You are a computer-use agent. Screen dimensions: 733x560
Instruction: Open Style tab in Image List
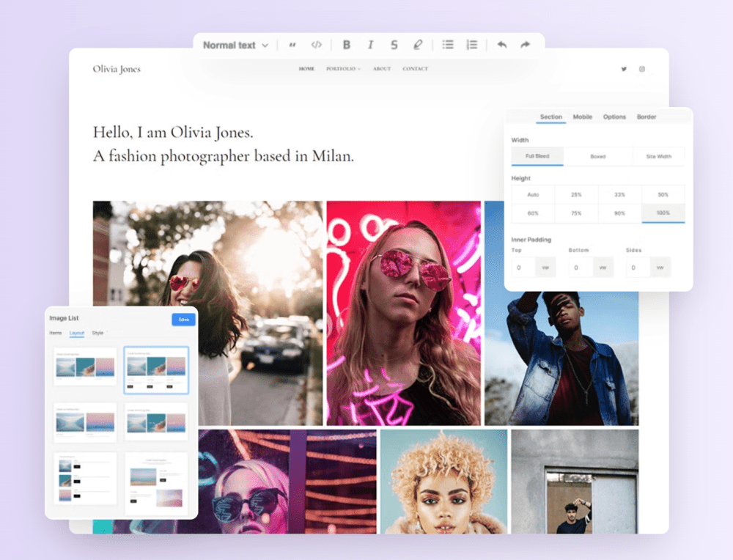97,333
